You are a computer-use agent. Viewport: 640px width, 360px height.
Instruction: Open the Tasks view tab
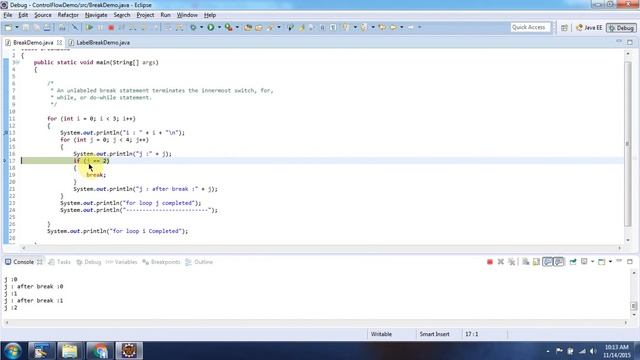(x=60, y=262)
